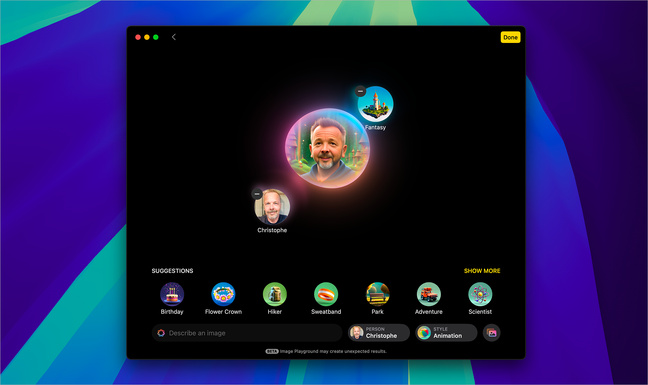Remove the Christophe person bubble

(x=257, y=194)
